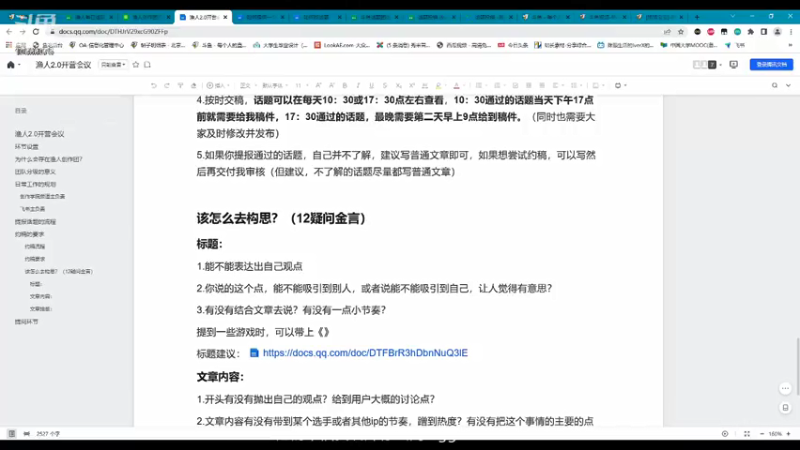The height and width of the screenshot is (450, 800).
Task: Toggle underline formatting
Action: (x=371, y=86)
